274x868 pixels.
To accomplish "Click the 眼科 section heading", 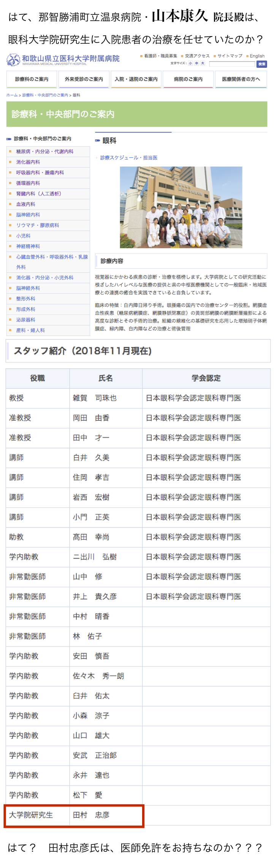I will coord(109,141).
